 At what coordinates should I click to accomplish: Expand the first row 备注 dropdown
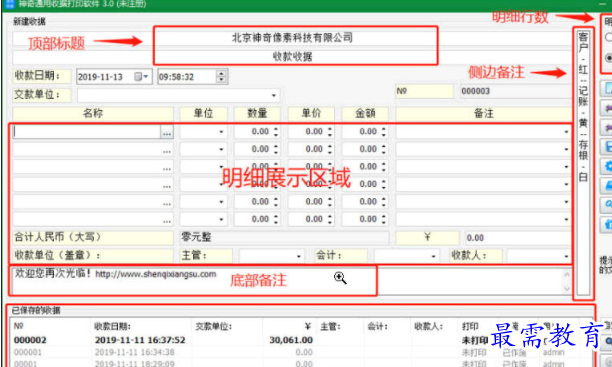tap(566, 132)
